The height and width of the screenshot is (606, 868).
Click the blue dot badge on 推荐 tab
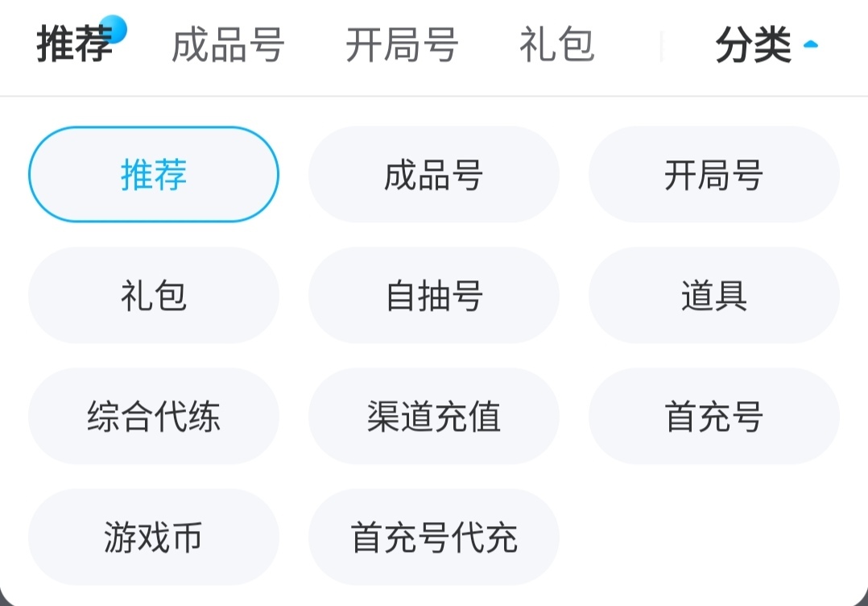tap(115, 30)
